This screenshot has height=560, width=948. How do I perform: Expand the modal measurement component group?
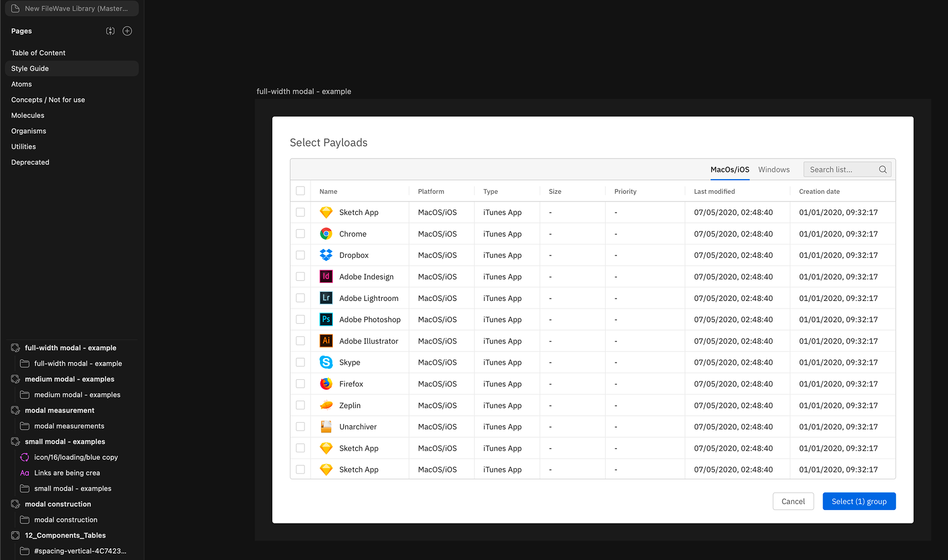click(15, 410)
